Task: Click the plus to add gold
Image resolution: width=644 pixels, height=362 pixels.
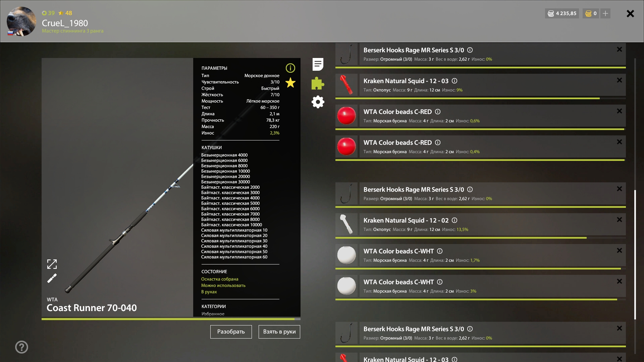Action: click(x=605, y=13)
